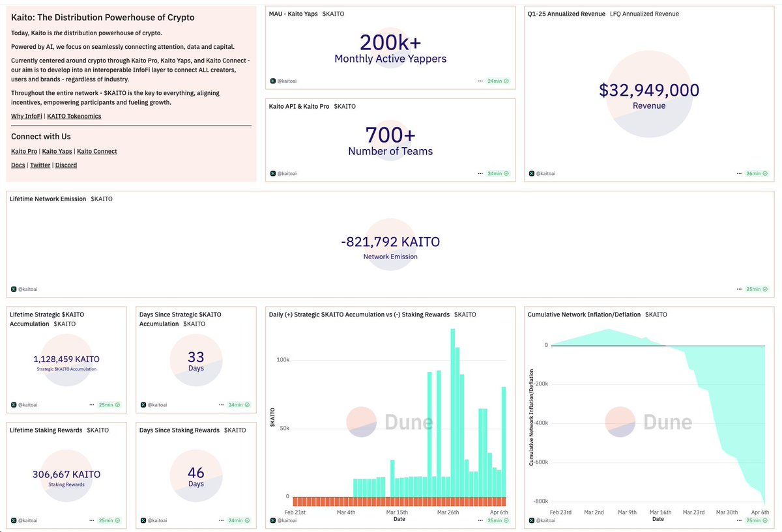Click the 306,667 KAITO staking rewards value
Viewport: 782px width, 532px height.
[66, 475]
